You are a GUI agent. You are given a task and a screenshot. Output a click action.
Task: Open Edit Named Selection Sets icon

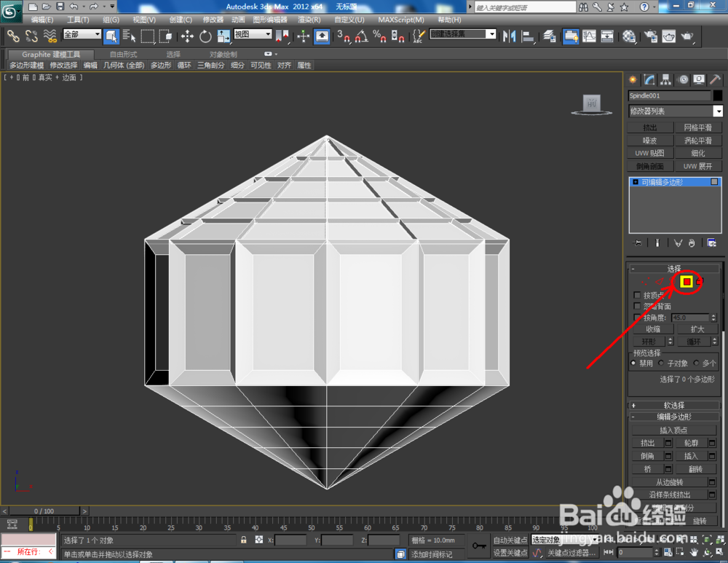[x=419, y=36]
